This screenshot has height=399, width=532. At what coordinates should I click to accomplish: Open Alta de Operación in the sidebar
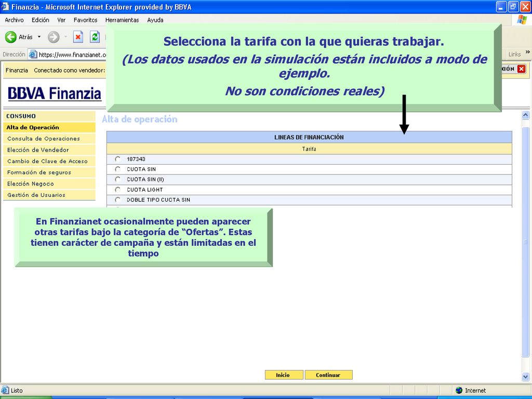click(x=49, y=128)
